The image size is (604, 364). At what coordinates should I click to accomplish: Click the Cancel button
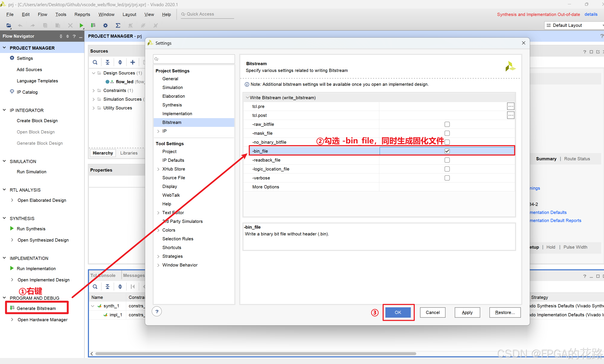coord(432,312)
